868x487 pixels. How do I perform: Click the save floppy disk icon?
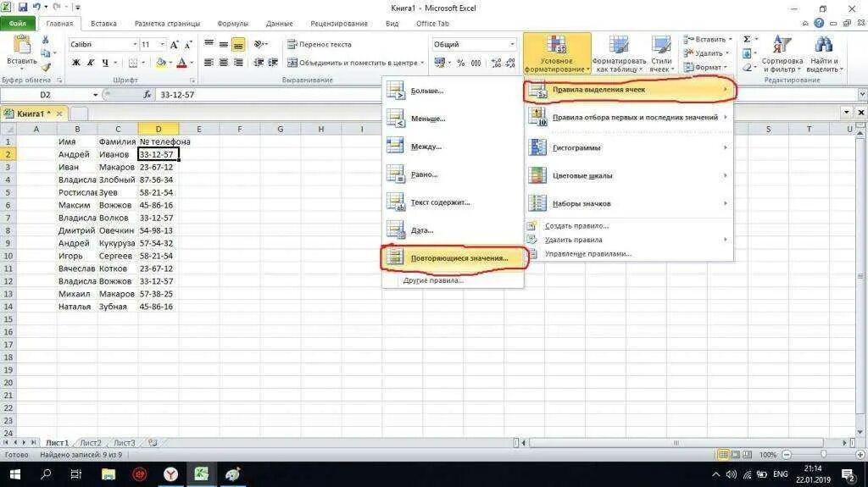click(23, 8)
